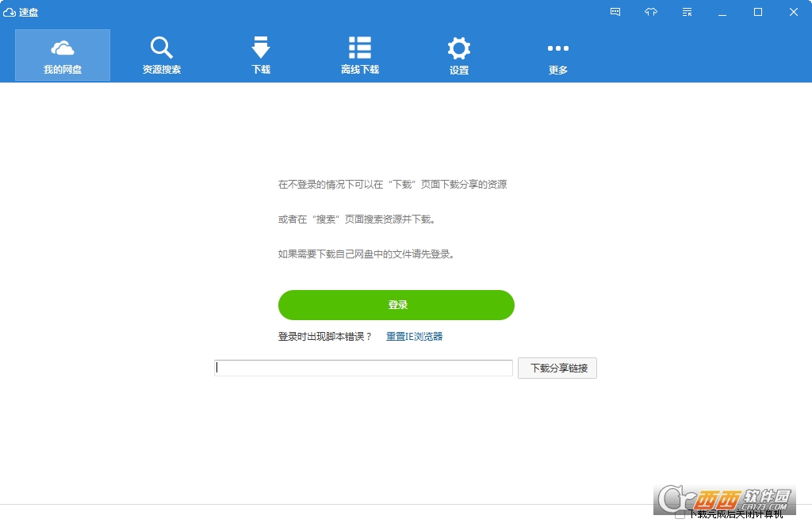Click the T-shirt skin icon

tap(651, 12)
